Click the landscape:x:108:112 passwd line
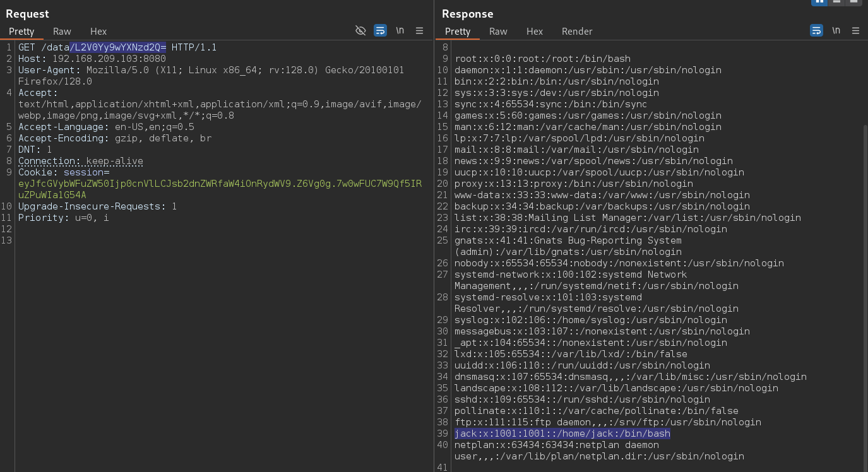 pos(616,388)
